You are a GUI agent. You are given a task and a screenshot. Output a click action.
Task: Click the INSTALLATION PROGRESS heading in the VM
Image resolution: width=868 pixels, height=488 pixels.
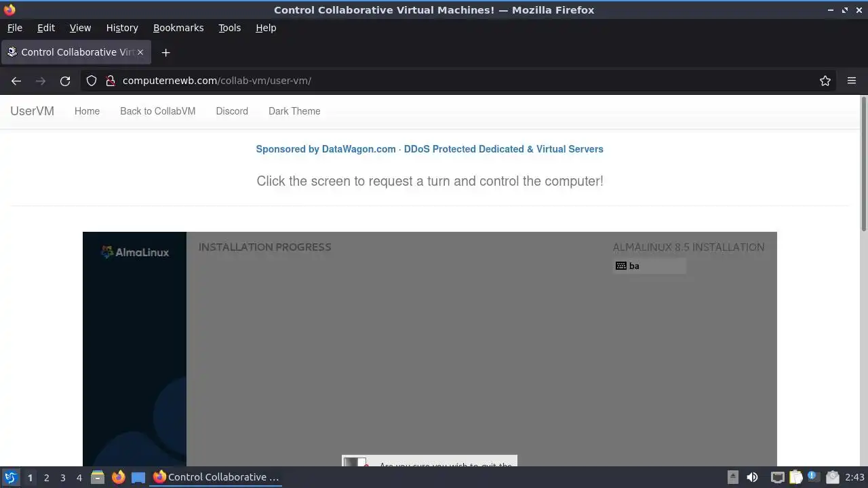pos(264,247)
